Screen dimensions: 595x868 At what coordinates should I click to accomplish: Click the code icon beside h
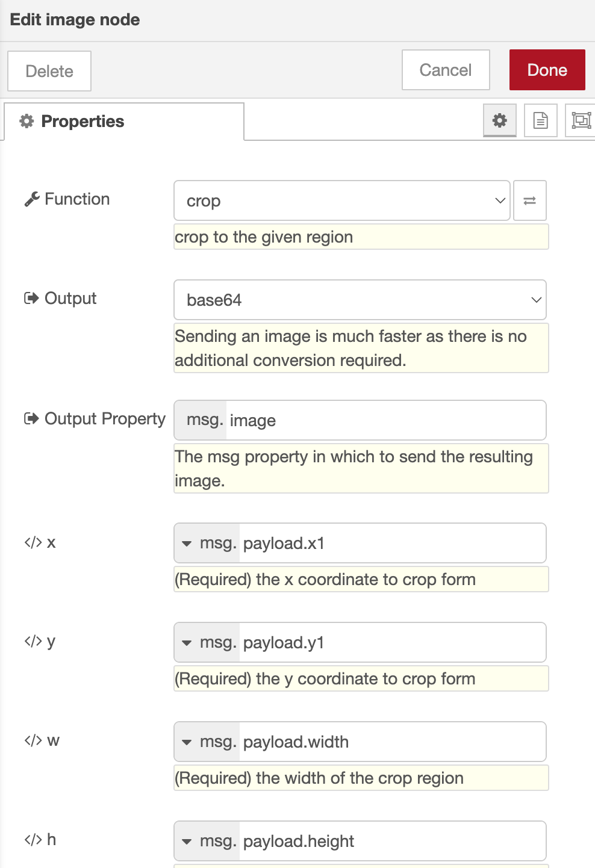coord(33,840)
